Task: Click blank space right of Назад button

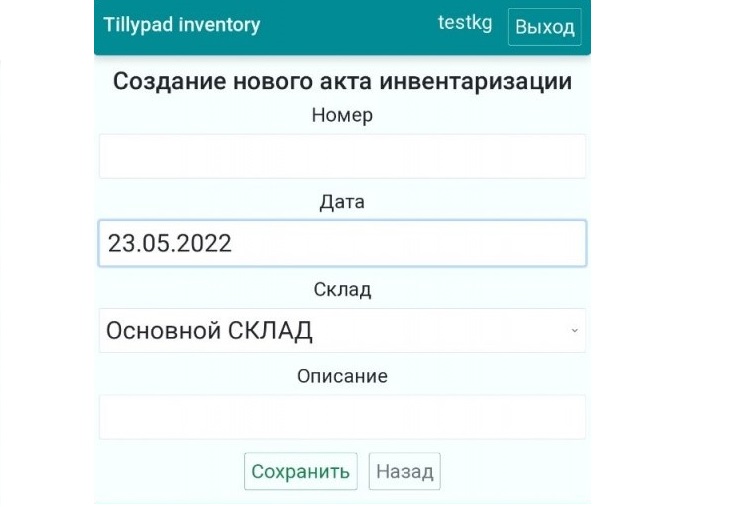Action: pos(514,471)
